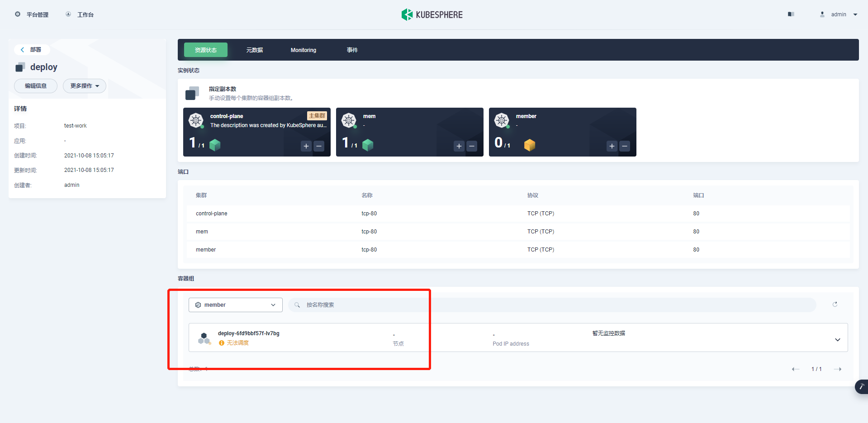
Task: Click the control-plane cluster description text
Action: [x=268, y=125]
